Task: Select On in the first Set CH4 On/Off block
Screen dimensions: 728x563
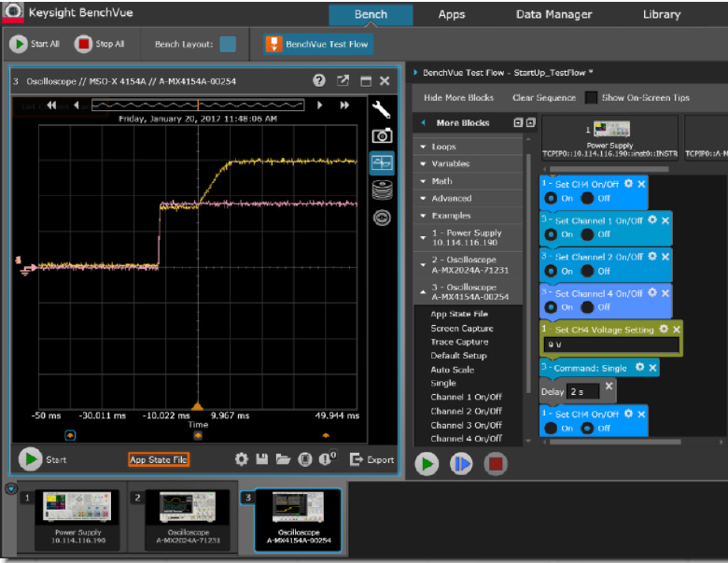Action: (x=551, y=198)
